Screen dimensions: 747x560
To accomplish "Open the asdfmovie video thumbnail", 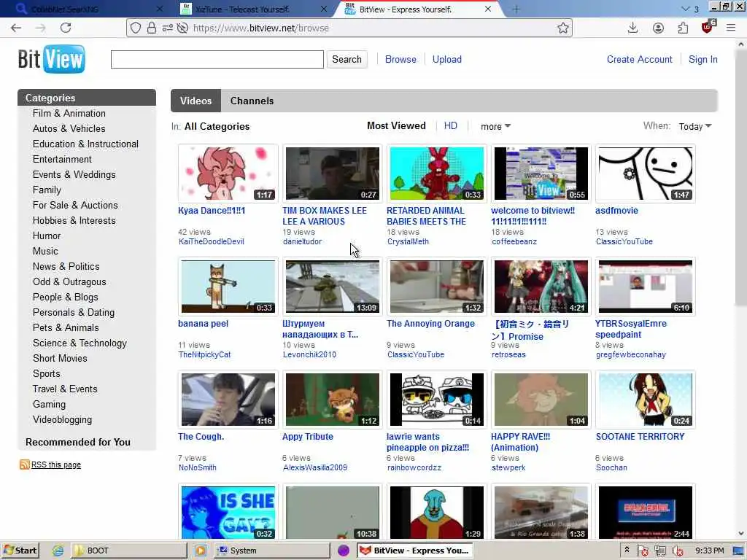I will click(645, 174).
